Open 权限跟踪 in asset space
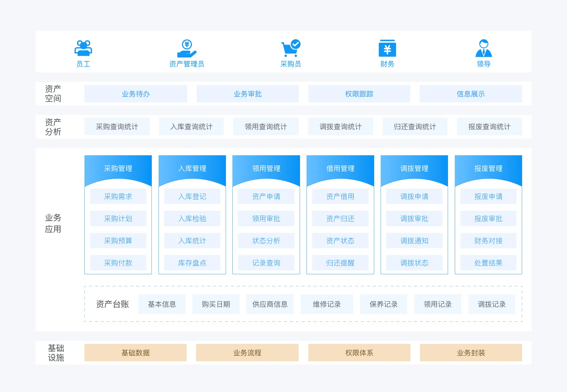 pos(359,94)
